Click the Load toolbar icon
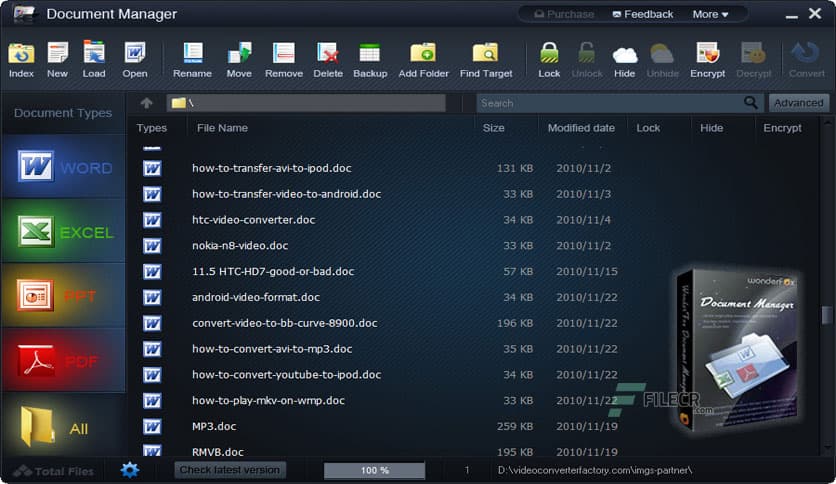The width and height of the screenshot is (836, 484). pos(94,53)
